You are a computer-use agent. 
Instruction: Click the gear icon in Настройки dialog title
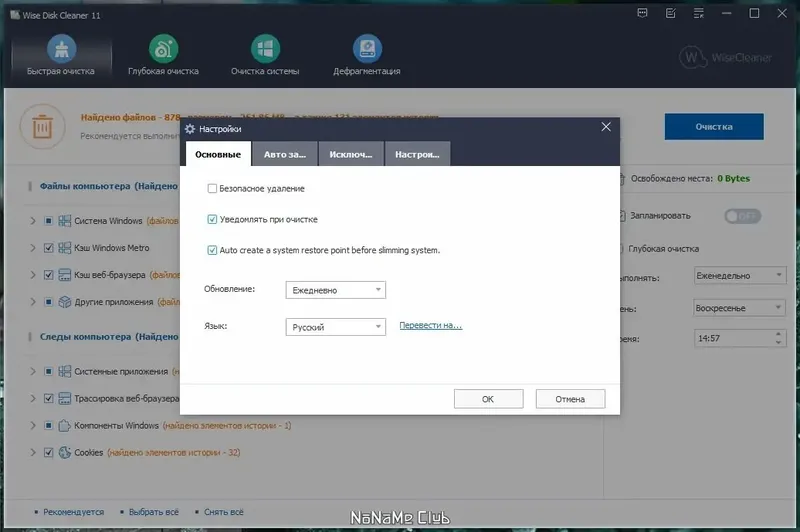[x=190, y=129]
